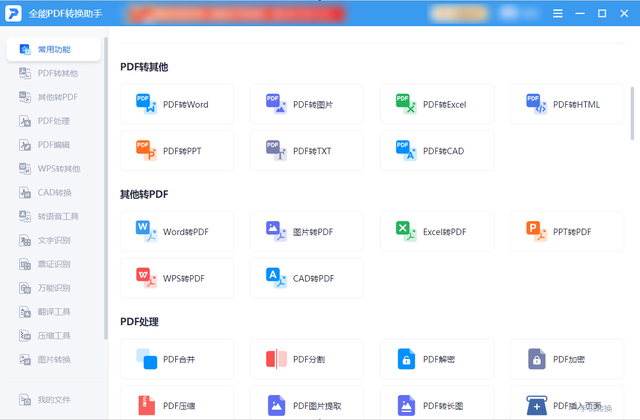
Task: Maximize the application window
Action: tap(602, 13)
